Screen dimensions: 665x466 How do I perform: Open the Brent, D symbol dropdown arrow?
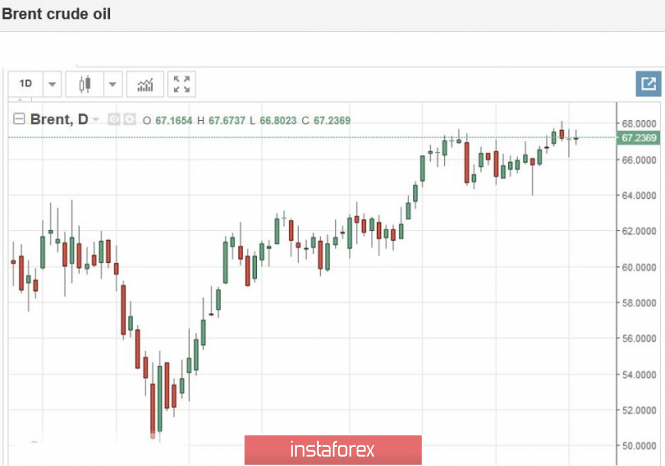click(96, 120)
